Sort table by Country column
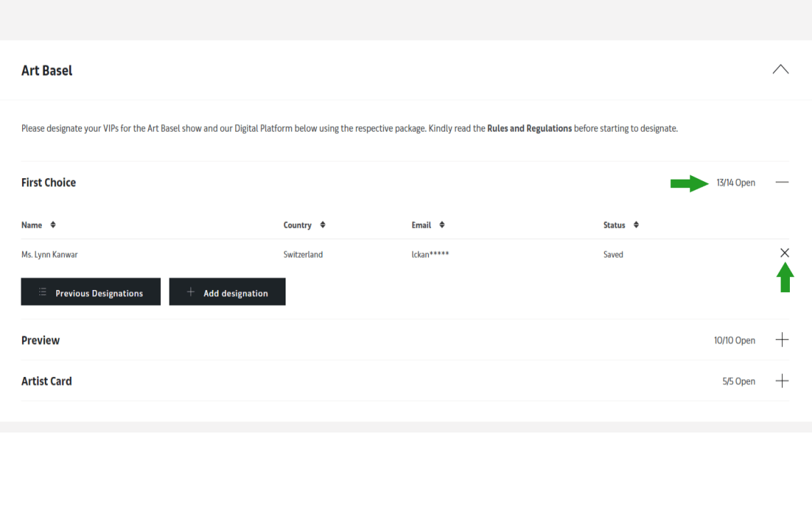This screenshot has width=812, height=508. point(323,224)
